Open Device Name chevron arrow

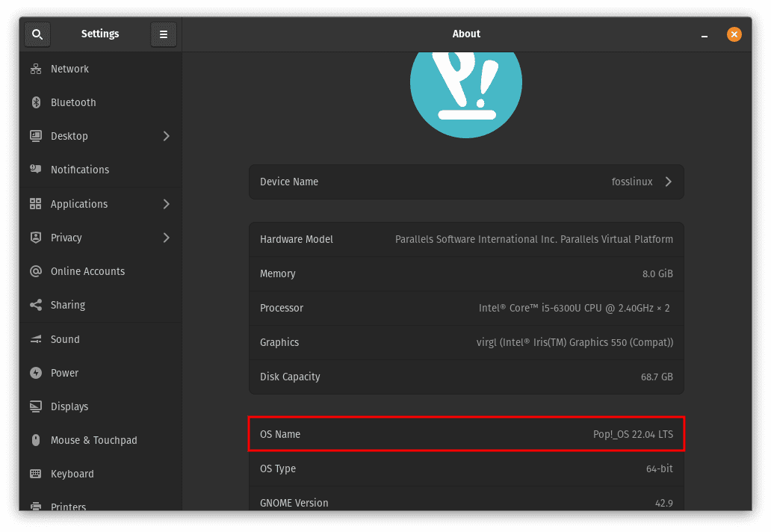(668, 182)
